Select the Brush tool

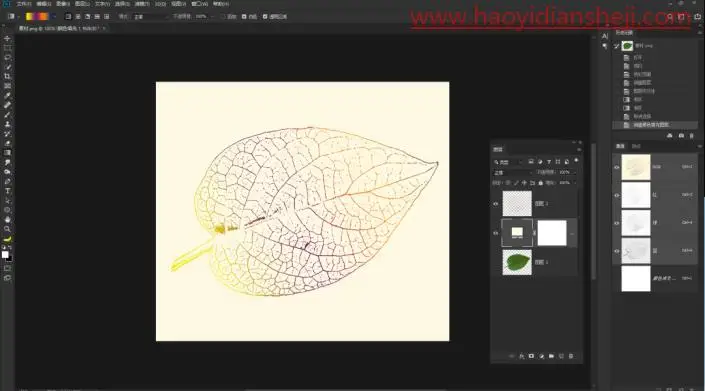tap(7, 115)
